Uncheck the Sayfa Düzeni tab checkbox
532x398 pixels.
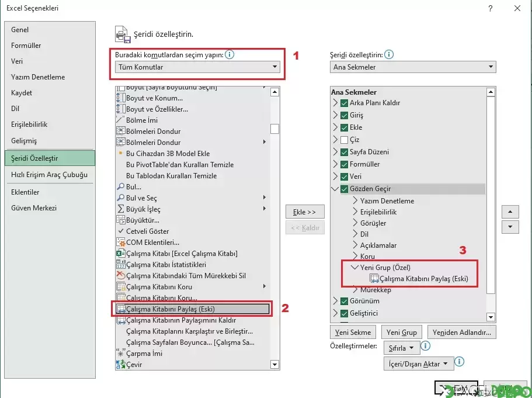pyautogui.click(x=344, y=152)
